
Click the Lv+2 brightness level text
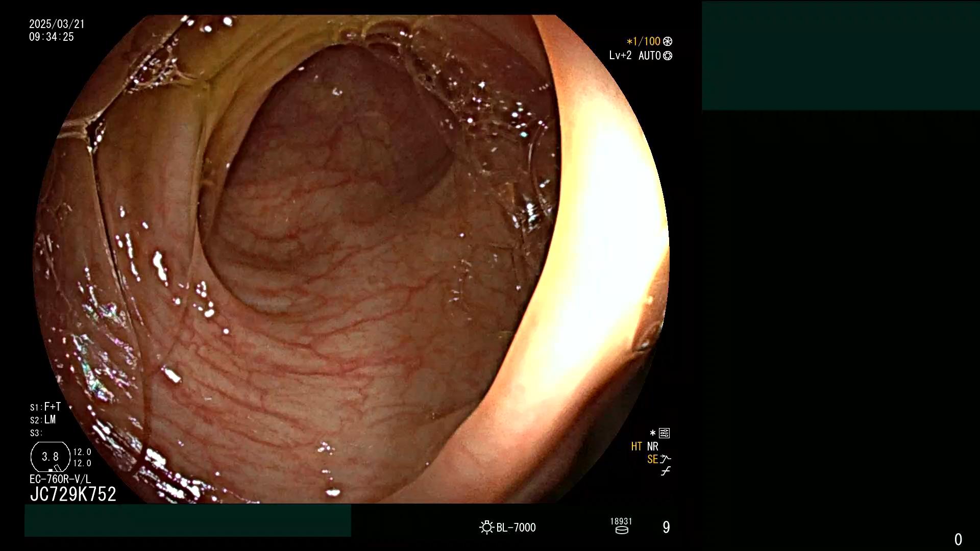620,56
